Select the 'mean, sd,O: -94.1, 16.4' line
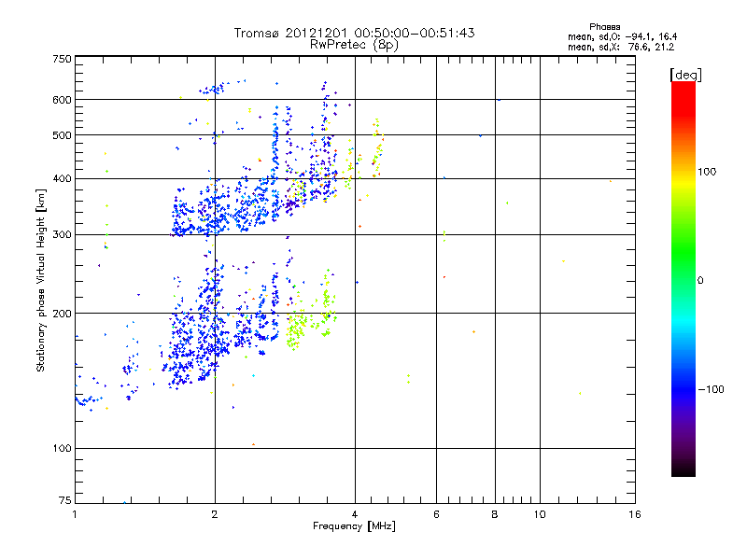 [622, 36]
